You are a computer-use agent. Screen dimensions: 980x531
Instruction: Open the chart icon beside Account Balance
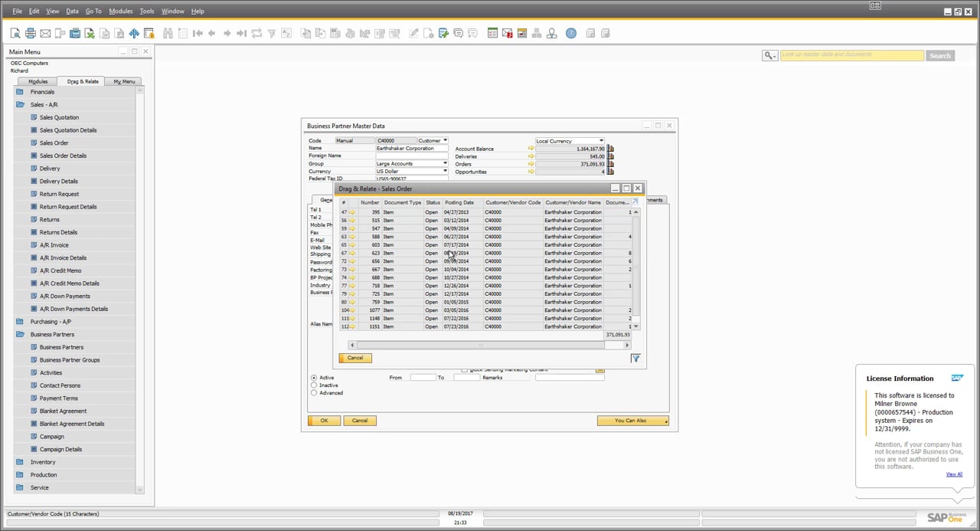pos(611,149)
